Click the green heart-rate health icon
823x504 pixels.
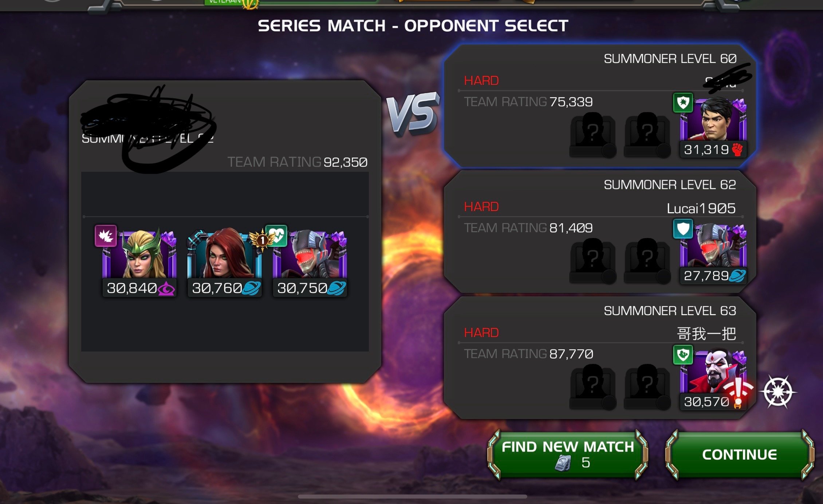[x=276, y=235]
